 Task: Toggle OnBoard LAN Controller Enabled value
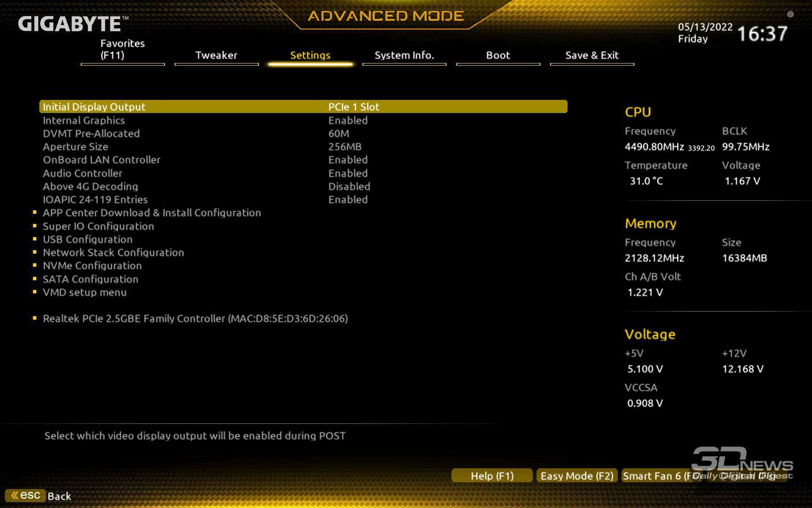pyautogui.click(x=348, y=160)
